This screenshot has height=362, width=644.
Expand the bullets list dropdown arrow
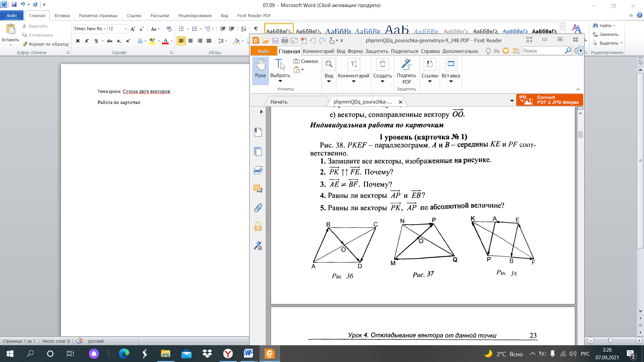pos(187,29)
